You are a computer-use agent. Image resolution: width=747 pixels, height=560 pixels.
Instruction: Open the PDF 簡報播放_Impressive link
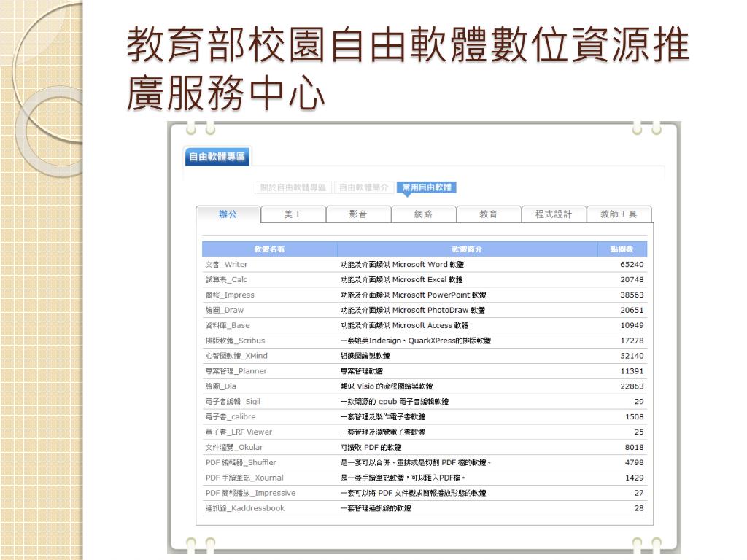pos(251,493)
